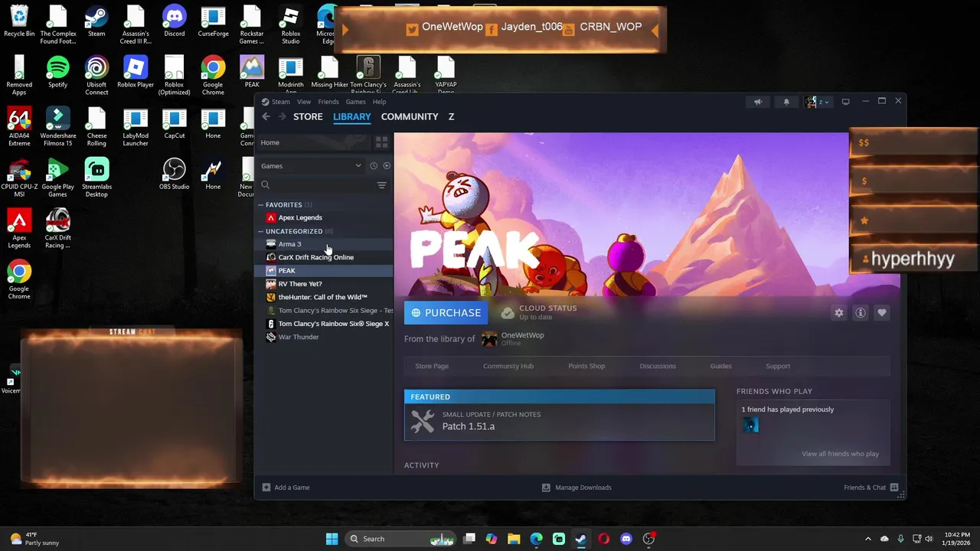Screen dimensions: 980x551
Task: Select RV There Yet? in library
Action: [325, 284]
